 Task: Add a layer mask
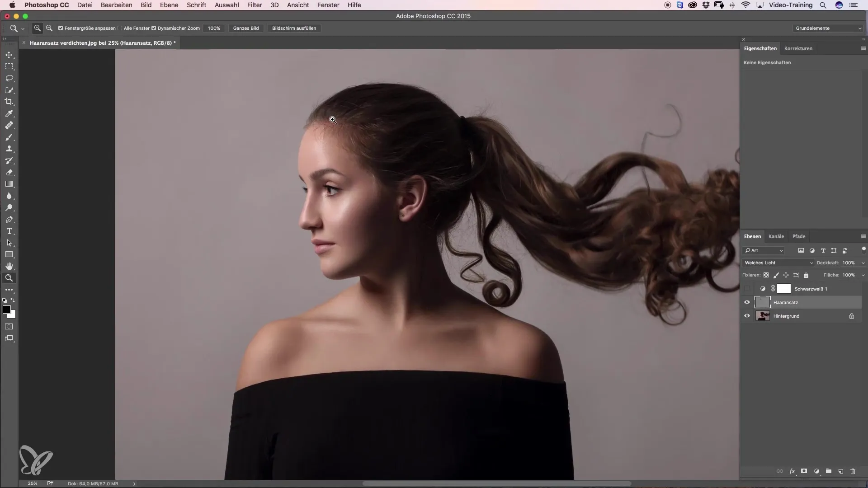804,471
